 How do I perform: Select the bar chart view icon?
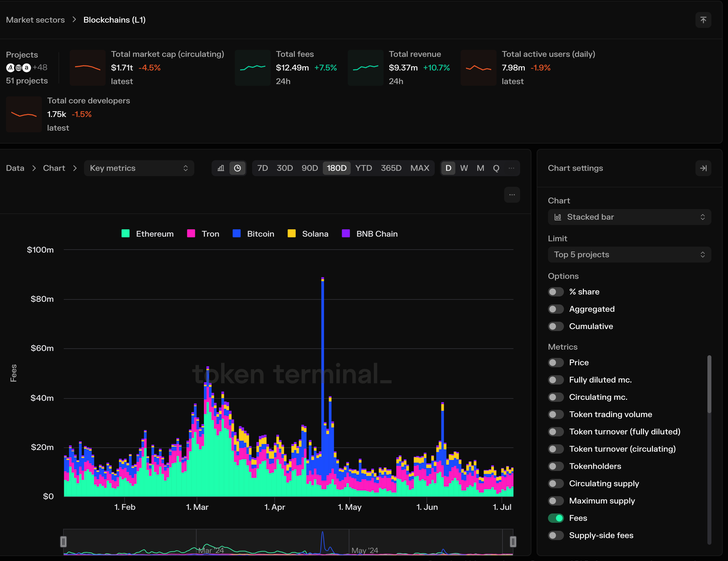(x=221, y=168)
